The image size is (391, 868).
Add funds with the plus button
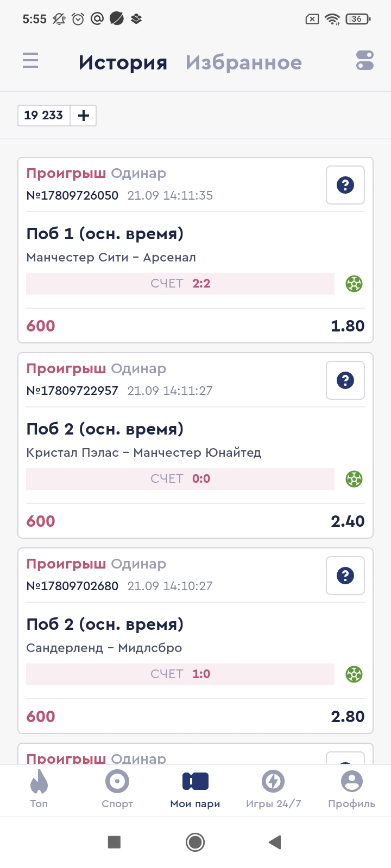(x=84, y=116)
